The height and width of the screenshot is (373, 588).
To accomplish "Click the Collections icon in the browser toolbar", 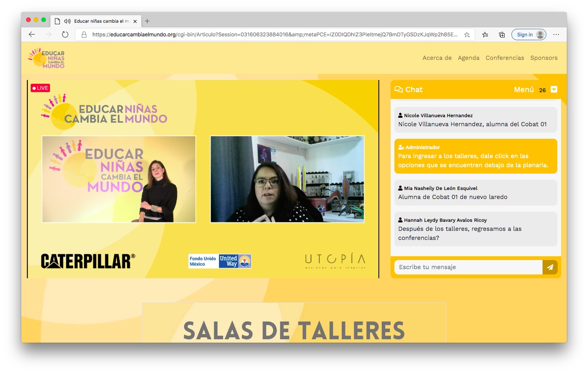I will click(501, 34).
